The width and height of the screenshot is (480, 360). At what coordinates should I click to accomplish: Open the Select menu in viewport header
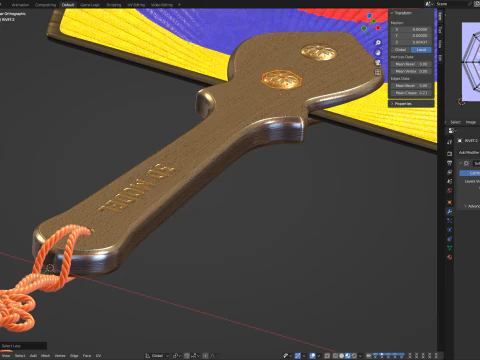pyautogui.click(x=20, y=356)
